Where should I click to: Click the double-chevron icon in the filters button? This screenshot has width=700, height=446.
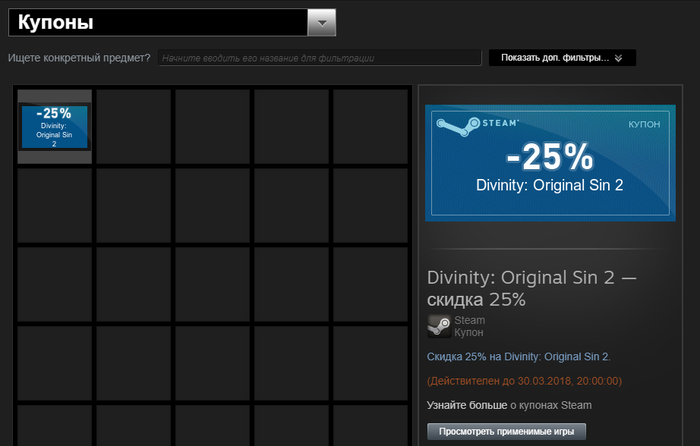pos(618,58)
